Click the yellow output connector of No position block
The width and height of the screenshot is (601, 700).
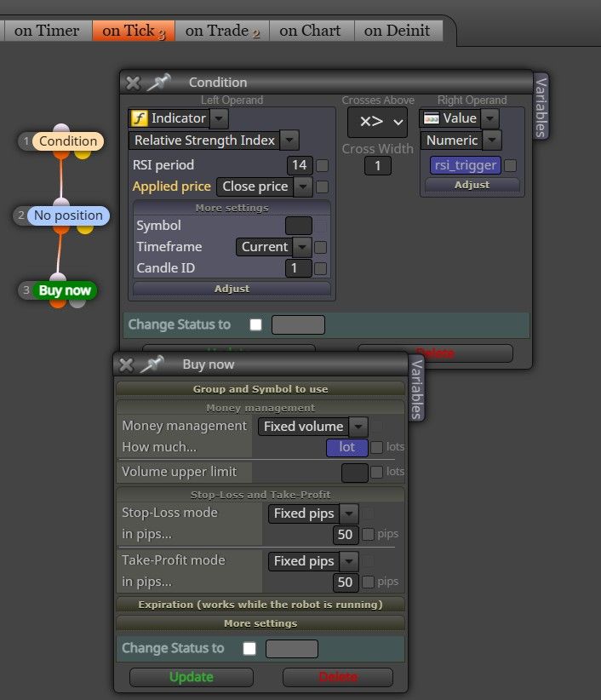pos(84,229)
